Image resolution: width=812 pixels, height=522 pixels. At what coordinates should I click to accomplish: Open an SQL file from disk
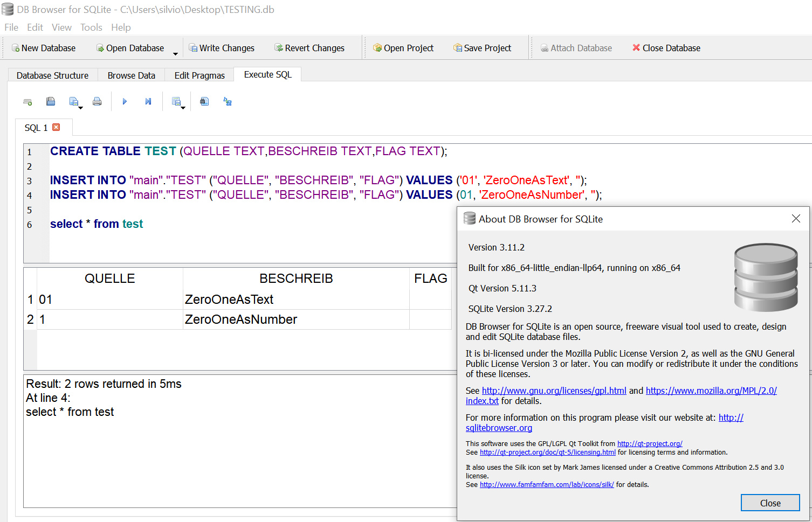click(x=51, y=101)
